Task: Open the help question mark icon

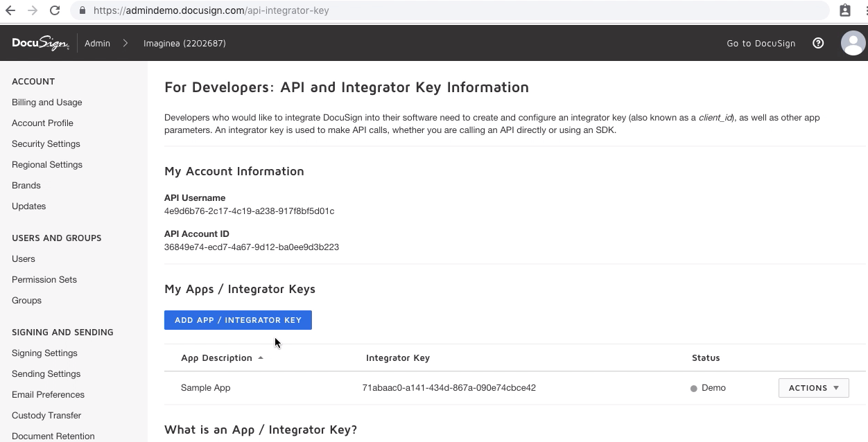Action: (x=818, y=43)
